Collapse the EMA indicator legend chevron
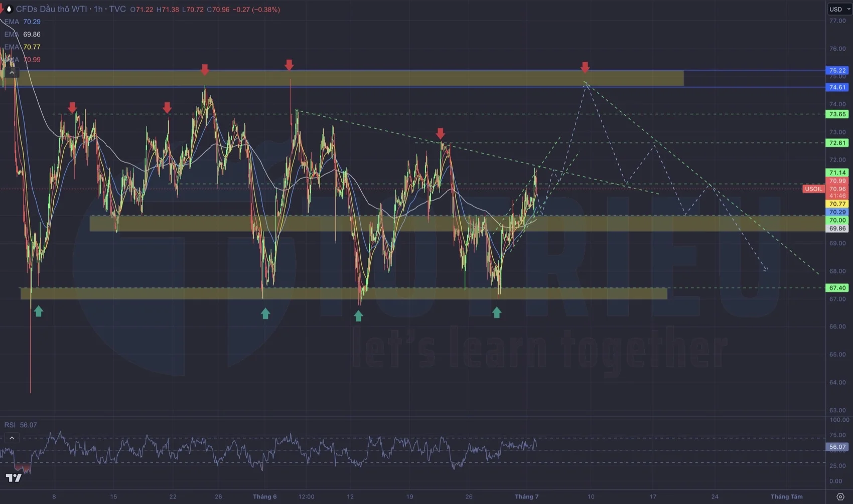853x504 pixels. (12, 73)
